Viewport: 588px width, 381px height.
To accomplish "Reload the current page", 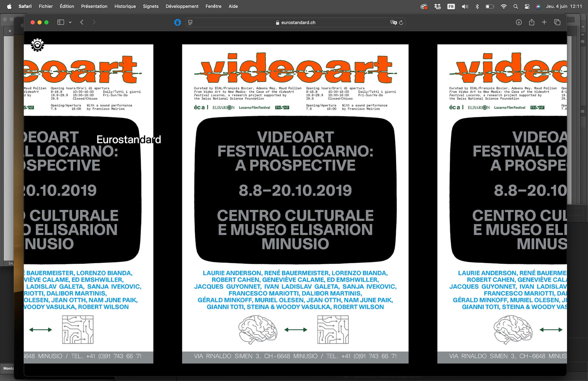I will (x=401, y=22).
